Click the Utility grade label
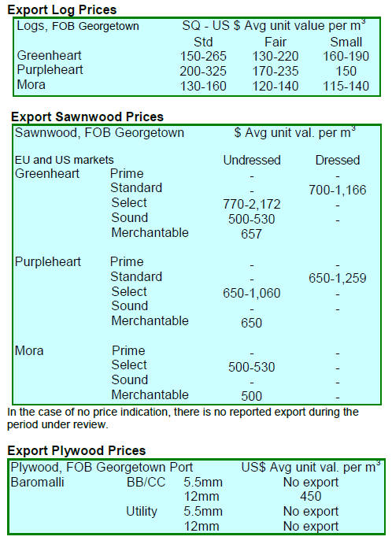Viewport: 392px width, 544px height. [x=142, y=512]
